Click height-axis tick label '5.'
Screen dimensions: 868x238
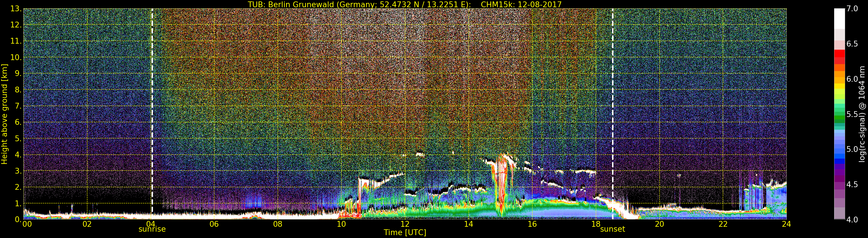click(19, 138)
